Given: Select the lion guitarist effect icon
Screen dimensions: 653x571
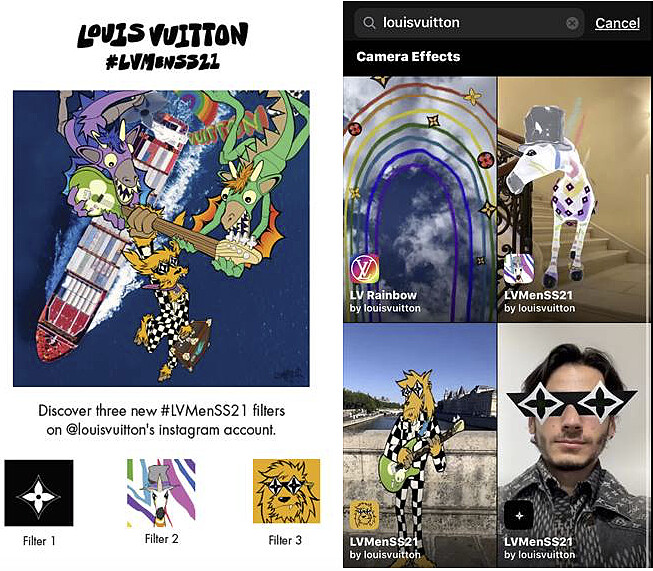Looking at the screenshot, I should pos(364,515).
